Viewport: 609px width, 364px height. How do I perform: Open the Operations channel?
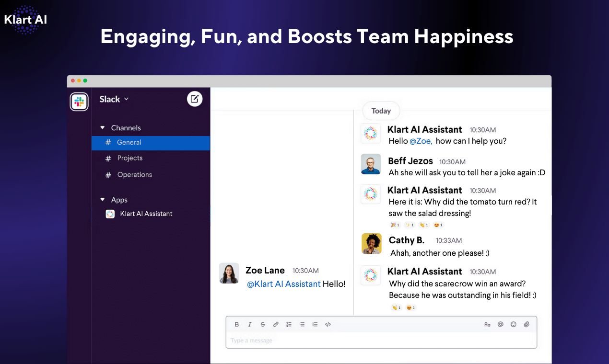135,175
